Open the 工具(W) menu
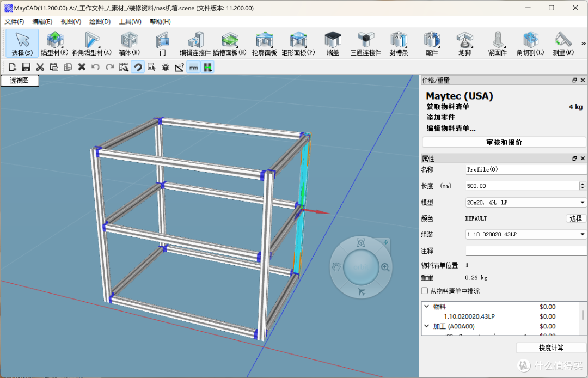This screenshot has height=378, width=588. (130, 21)
